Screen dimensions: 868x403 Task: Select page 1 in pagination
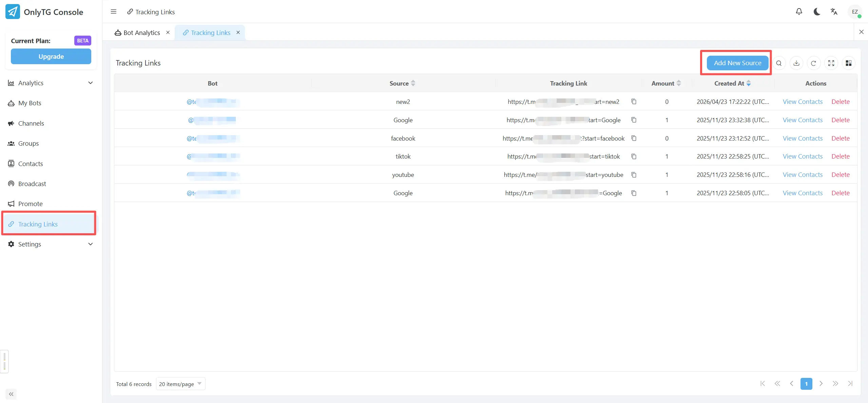point(806,384)
